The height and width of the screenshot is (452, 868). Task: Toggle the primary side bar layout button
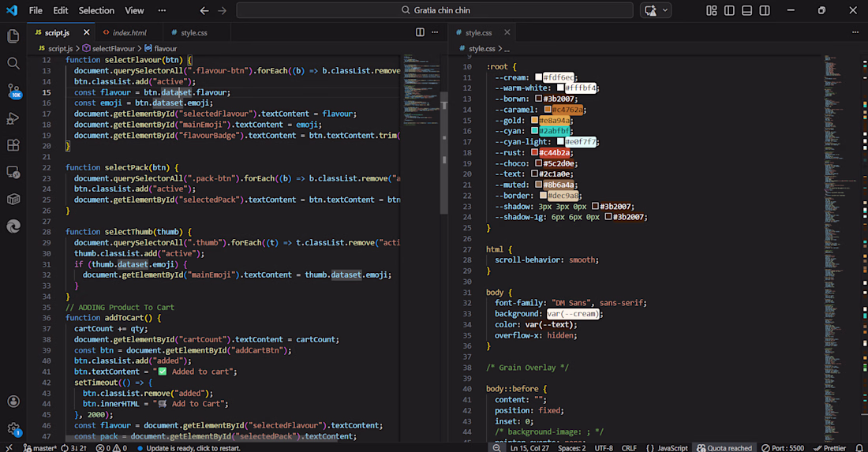[729, 10]
